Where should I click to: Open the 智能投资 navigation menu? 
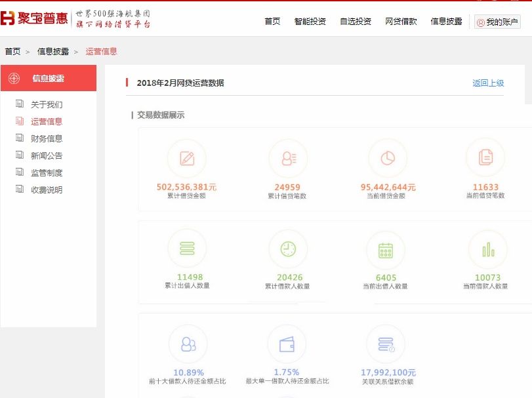pos(310,22)
